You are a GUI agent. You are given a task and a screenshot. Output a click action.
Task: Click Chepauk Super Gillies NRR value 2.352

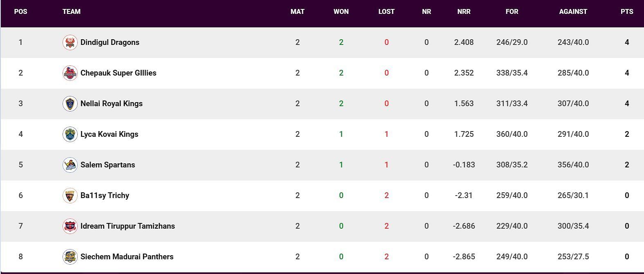click(464, 73)
